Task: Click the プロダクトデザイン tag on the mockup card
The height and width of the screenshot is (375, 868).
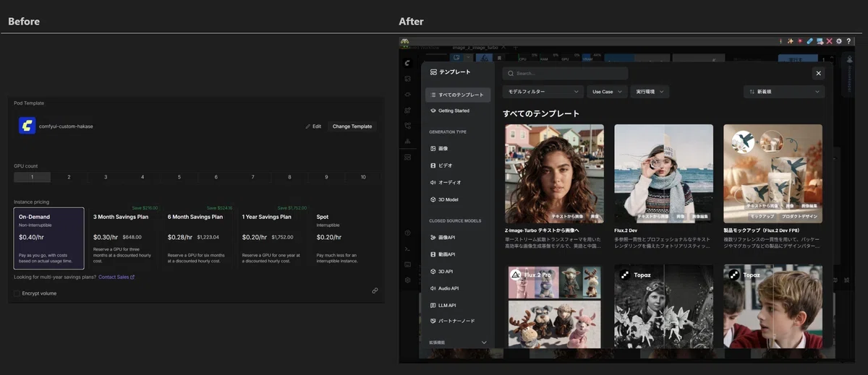Action: (799, 216)
